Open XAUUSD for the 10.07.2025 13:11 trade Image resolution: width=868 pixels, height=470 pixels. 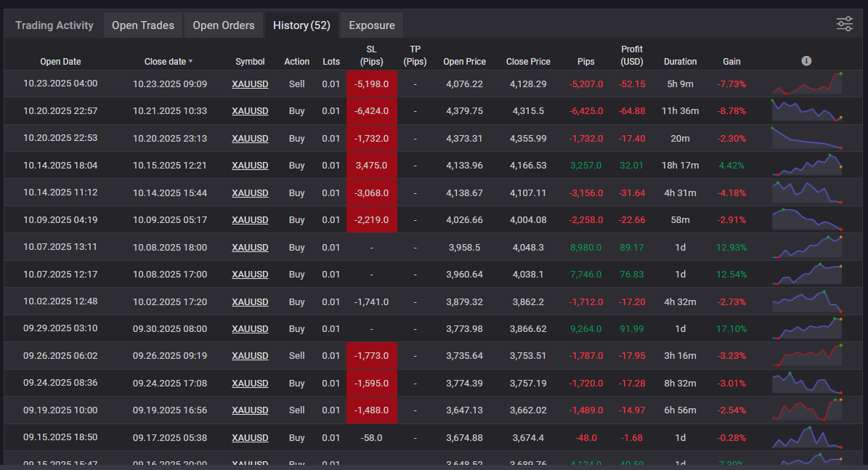coord(250,247)
